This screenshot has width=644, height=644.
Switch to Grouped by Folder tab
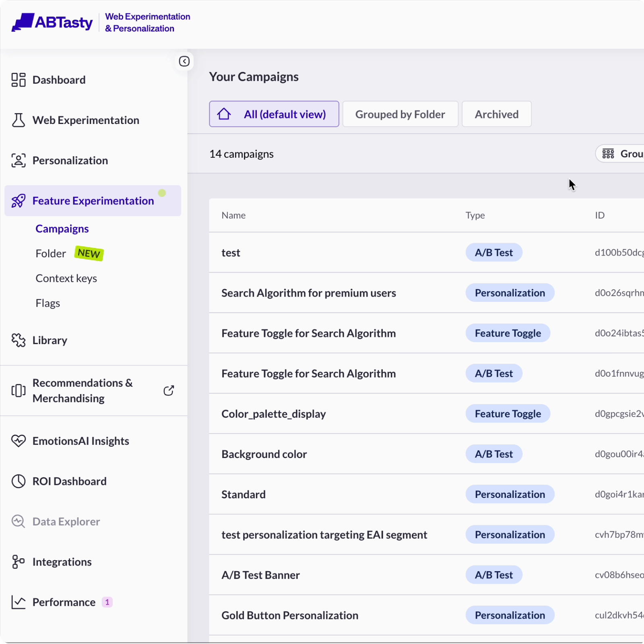400,114
